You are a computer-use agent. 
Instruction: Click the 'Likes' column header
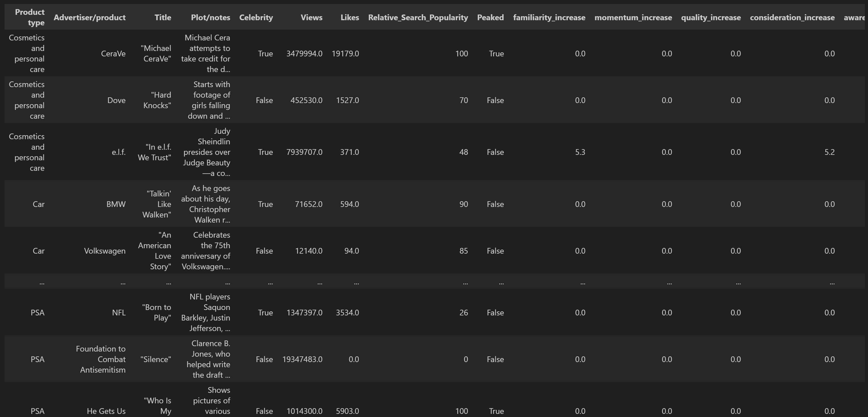[x=350, y=18]
